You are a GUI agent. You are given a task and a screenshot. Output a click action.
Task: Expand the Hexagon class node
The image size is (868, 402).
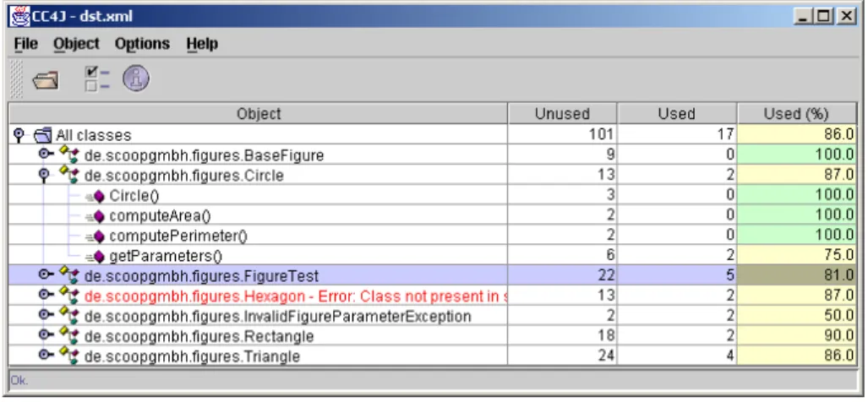46,295
